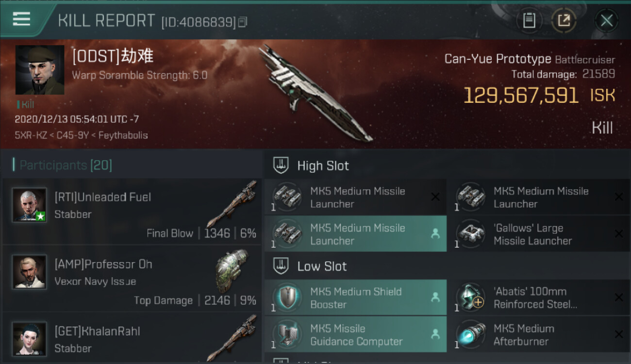
Task: Select the 'Gallows' Large Missile Launcher icon
Action: point(470,233)
